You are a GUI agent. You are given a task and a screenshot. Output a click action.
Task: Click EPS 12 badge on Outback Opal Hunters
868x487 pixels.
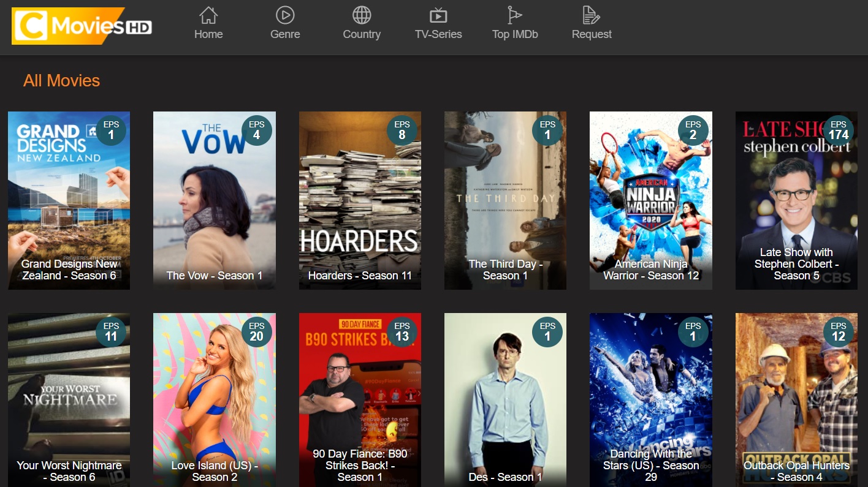(x=839, y=332)
